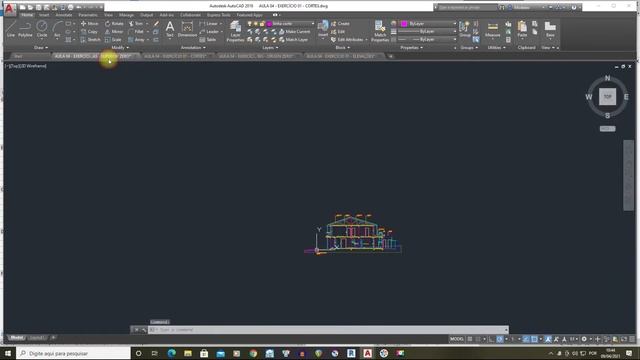
Task: Click the Mirror tool
Action: point(114,31)
